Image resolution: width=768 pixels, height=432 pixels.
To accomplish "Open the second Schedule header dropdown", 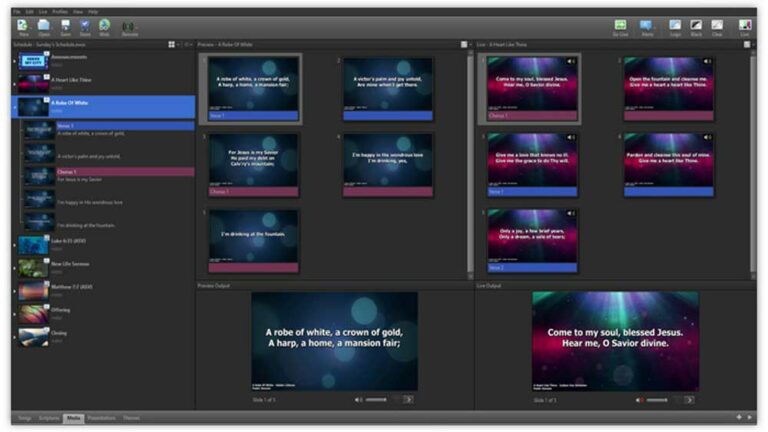I will coord(188,45).
